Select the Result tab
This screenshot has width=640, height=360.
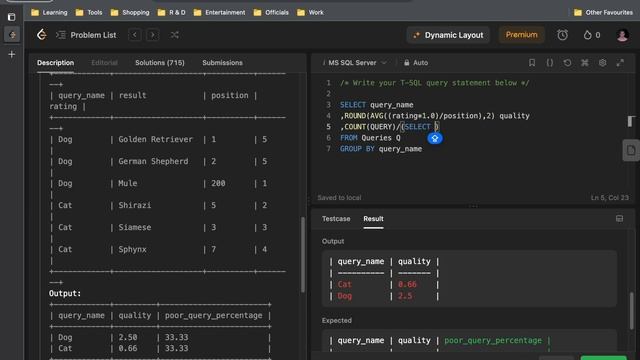(x=373, y=219)
